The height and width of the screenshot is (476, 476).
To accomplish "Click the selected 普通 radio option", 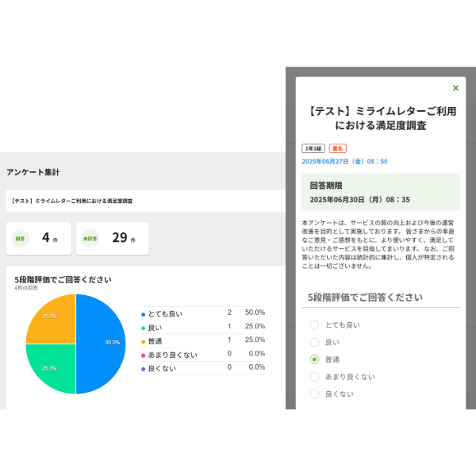I will click(x=314, y=359).
